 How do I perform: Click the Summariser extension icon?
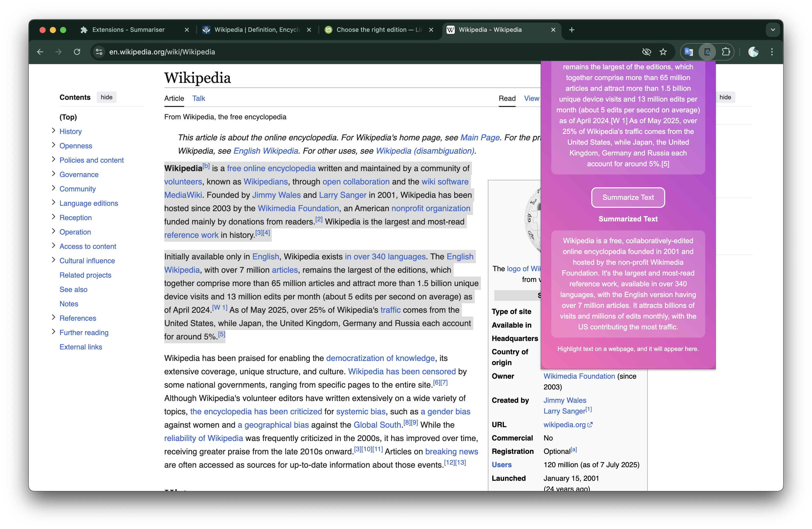pyautogui.click(x=707, y=52)
